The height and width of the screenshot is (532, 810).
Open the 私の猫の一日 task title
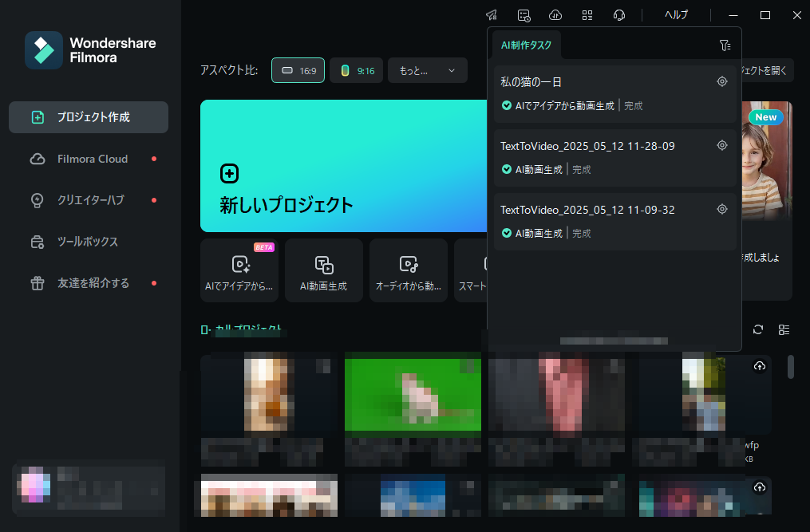(x=531, y=81)
